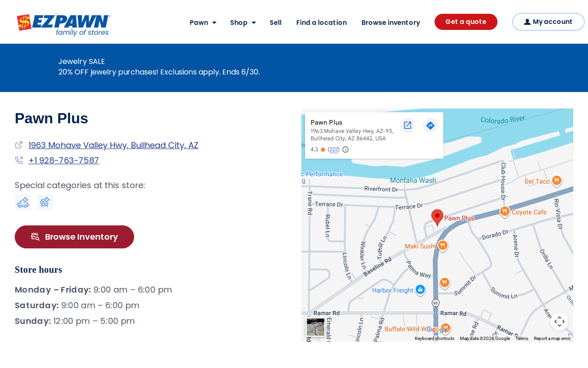Click the Montana Wash map label
This screenshot has width=588, height=368.
pyautogui.click(x=413, y=181)
